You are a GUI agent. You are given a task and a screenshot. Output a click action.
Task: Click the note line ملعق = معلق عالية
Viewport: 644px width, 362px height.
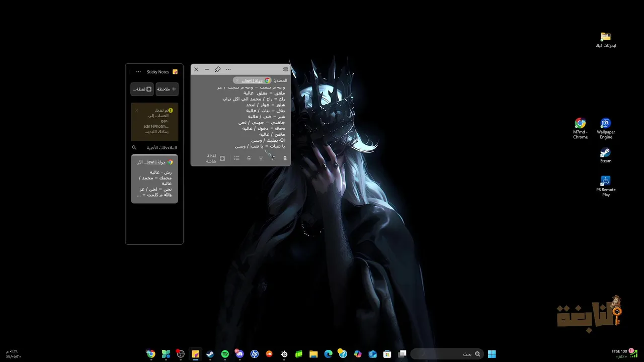[x=264, y=93]
